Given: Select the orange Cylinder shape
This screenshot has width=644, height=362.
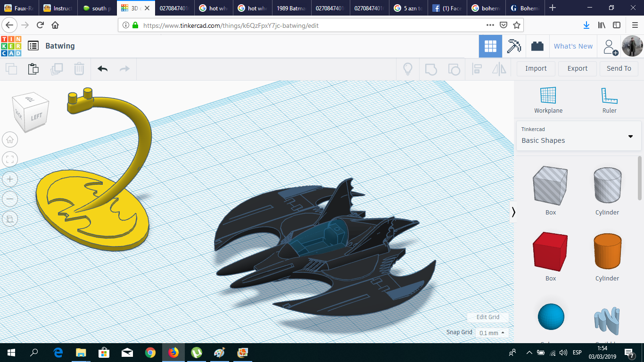Looking at the screenshot, I should point(607,252).
